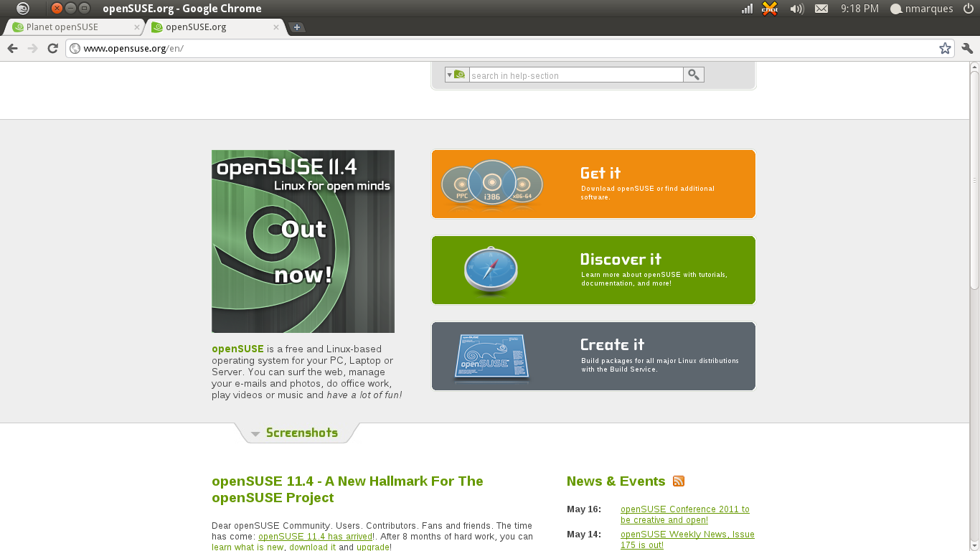Image resolution: width=980 pixels, height=551 pixels.
Task: Bookmark this page with the star icon
Action: coord(945,48)
